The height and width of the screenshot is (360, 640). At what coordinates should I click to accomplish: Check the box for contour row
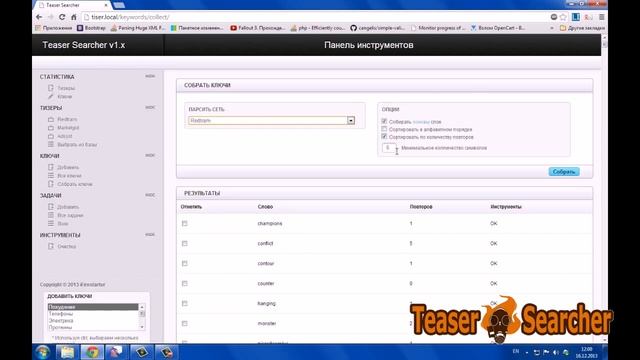point(184,264)
